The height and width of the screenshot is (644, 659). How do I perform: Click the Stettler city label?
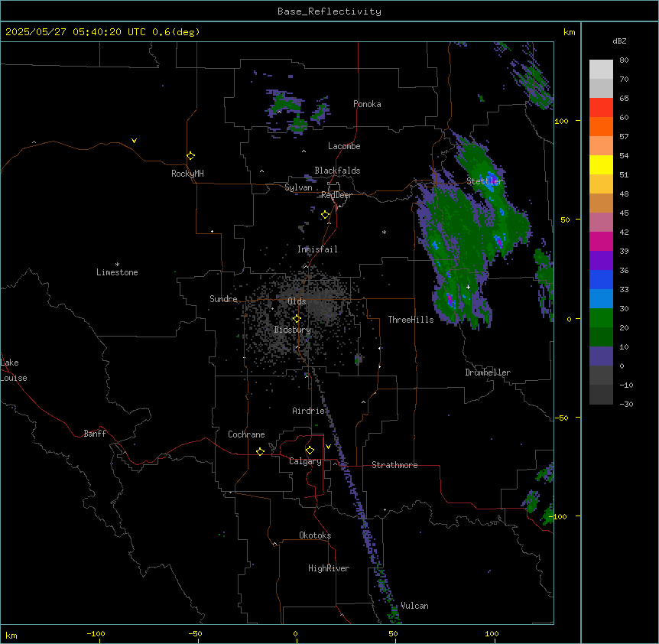pyautogui.click(x=485, y=181)
